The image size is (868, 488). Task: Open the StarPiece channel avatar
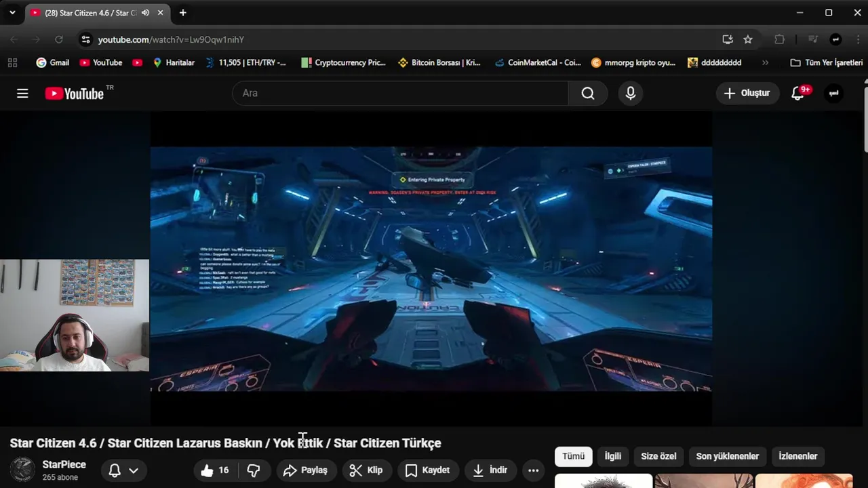[22, 470]
